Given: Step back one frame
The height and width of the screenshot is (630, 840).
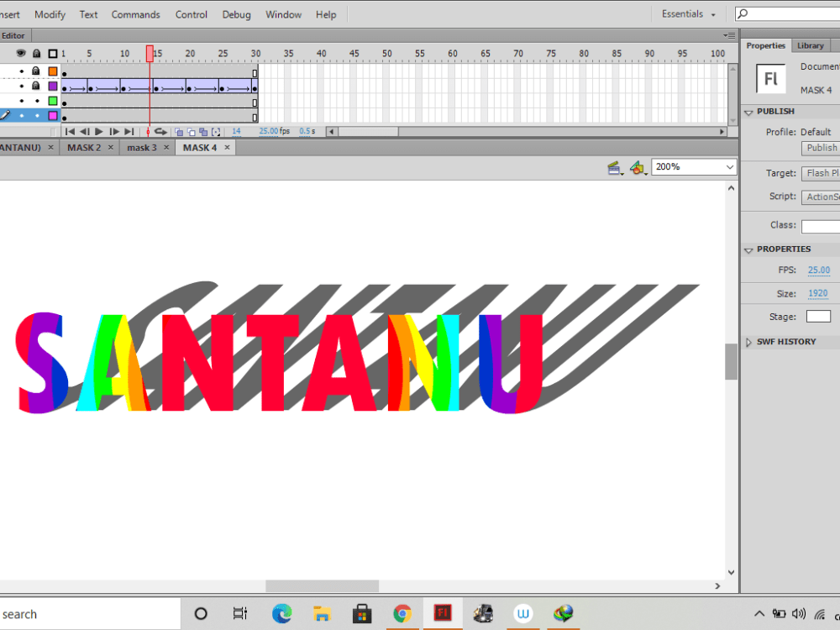Looking at the screenshot, I should coord(84,131).
